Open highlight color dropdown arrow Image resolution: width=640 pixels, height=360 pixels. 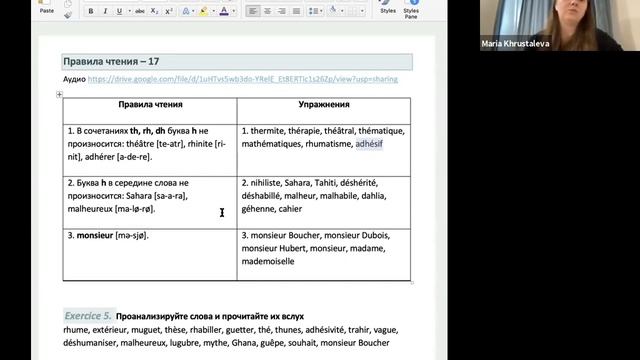(x=213, y=11)
